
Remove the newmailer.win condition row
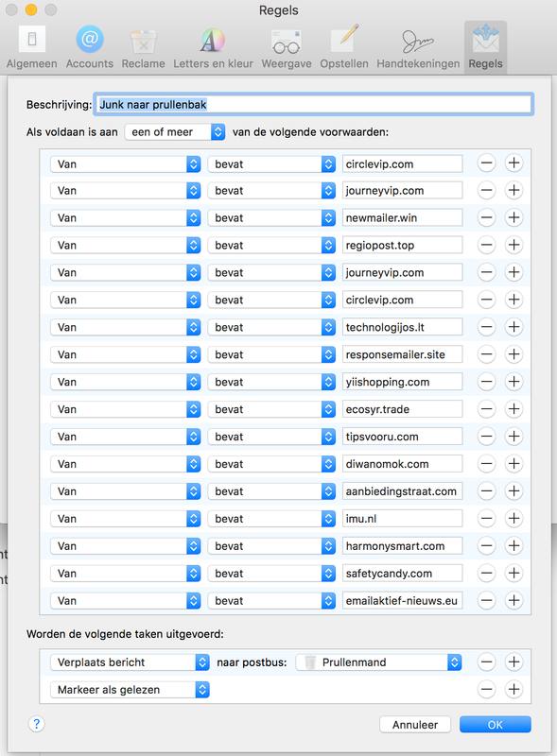[486, 218]
